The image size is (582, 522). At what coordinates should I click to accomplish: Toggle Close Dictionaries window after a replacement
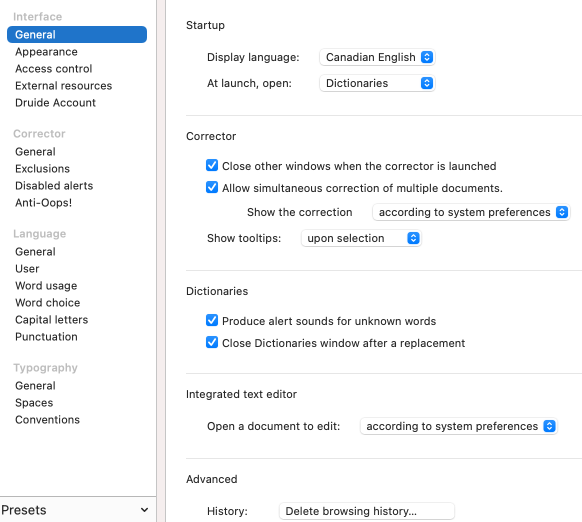pyautogui.click(x=212, y=342)
